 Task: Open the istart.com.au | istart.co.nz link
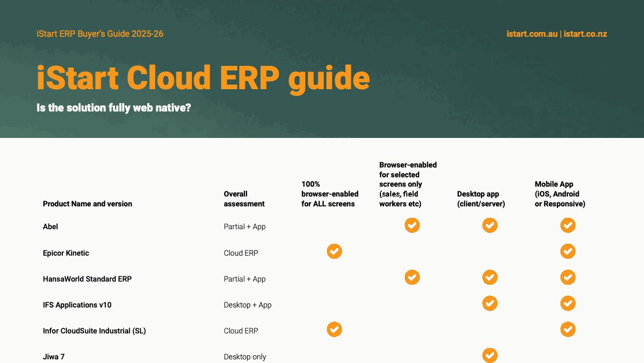557,34
